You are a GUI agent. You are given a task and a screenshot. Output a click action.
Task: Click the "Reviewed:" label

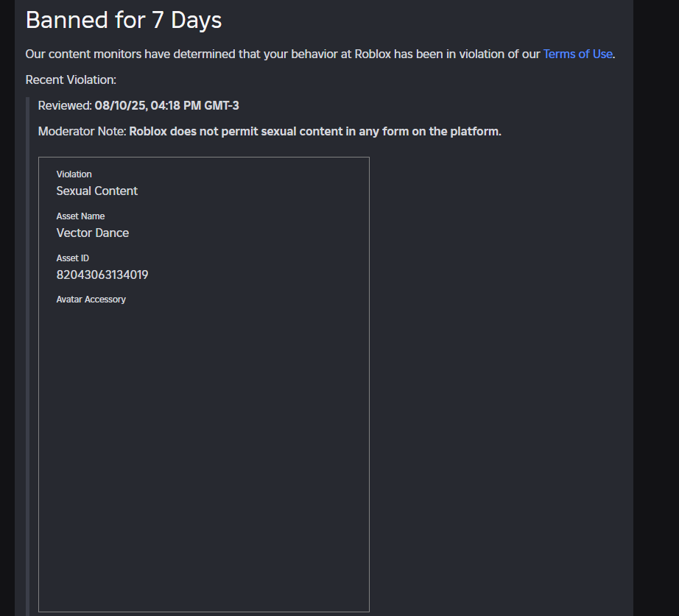(65, 105)
